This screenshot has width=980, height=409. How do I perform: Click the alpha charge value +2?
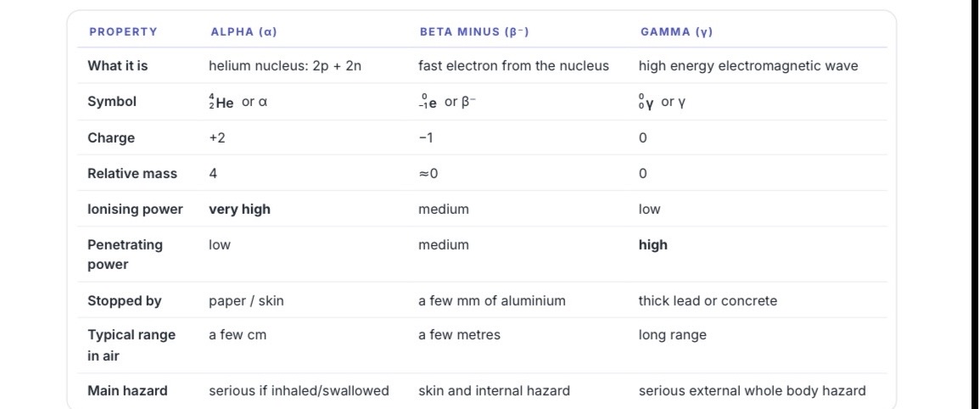click(217, 137)
